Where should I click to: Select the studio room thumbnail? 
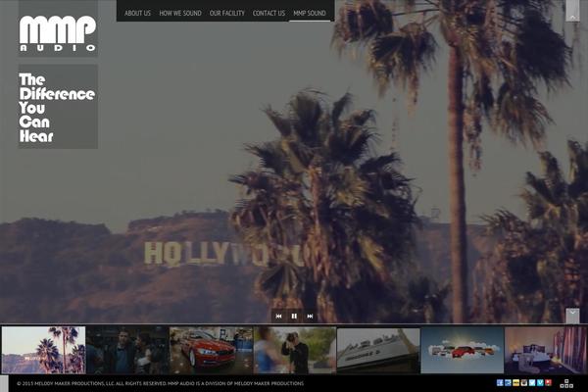pyautogui.click(x=547, y=350)
